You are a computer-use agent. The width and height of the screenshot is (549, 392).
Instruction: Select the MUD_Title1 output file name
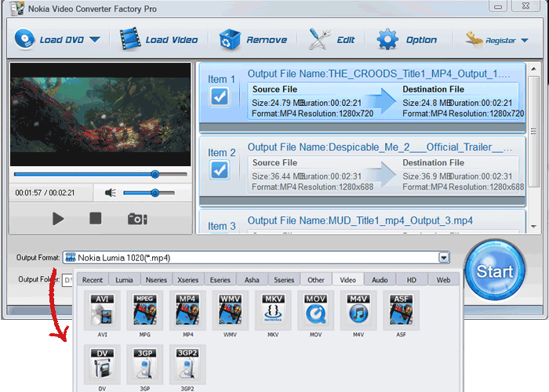[360, 221]
